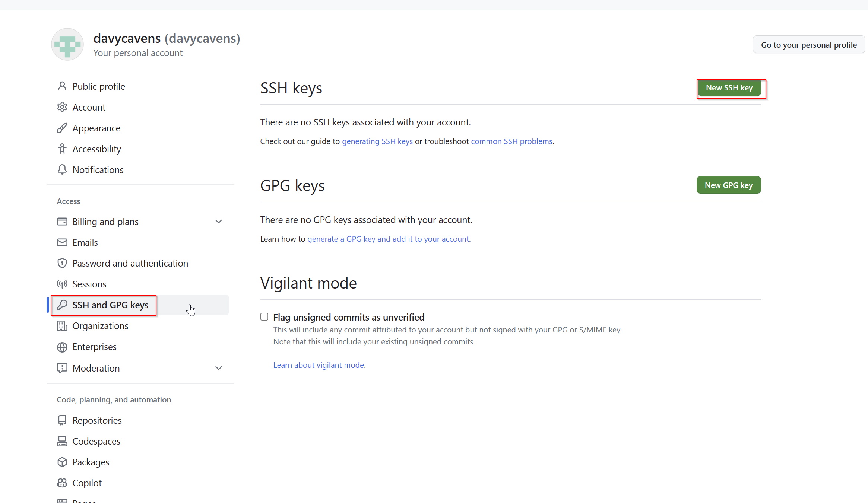
Task: Click the New GPG key button
Action: pos(729,185)
